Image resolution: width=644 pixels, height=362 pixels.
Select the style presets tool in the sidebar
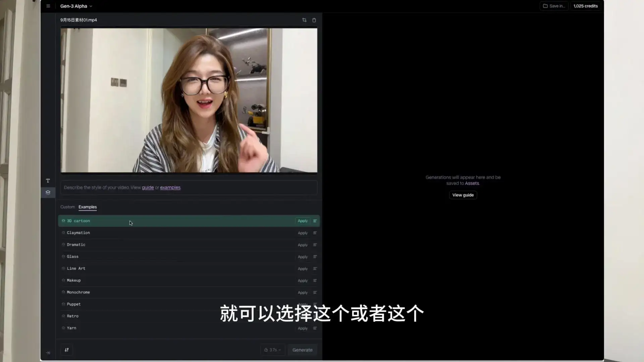[x=48, y=192]
